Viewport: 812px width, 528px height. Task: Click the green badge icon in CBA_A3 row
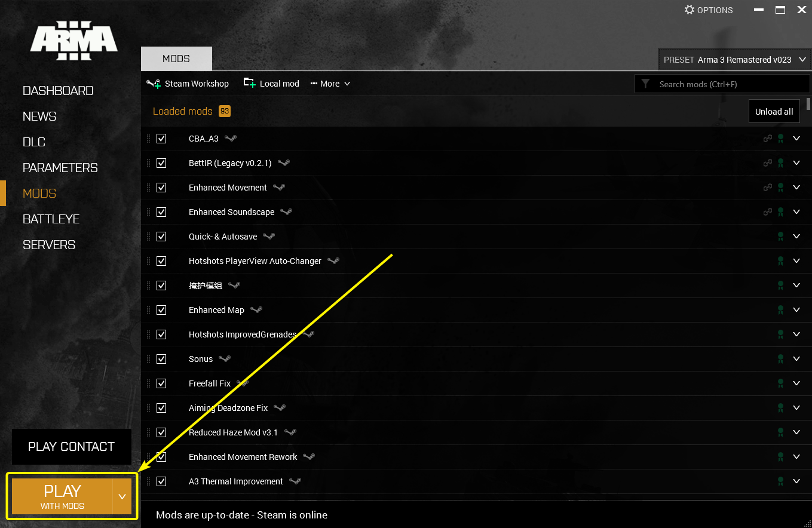click(x=780, y=139)
